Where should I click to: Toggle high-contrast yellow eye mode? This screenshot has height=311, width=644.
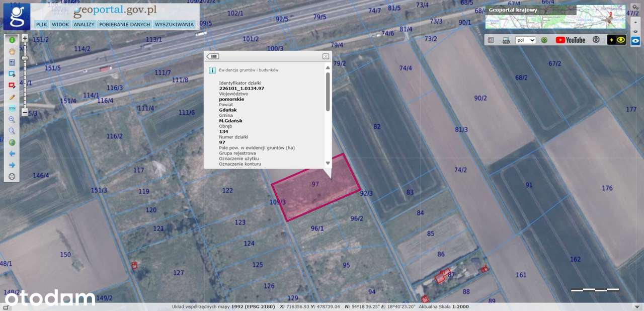(x=617, y=40)
